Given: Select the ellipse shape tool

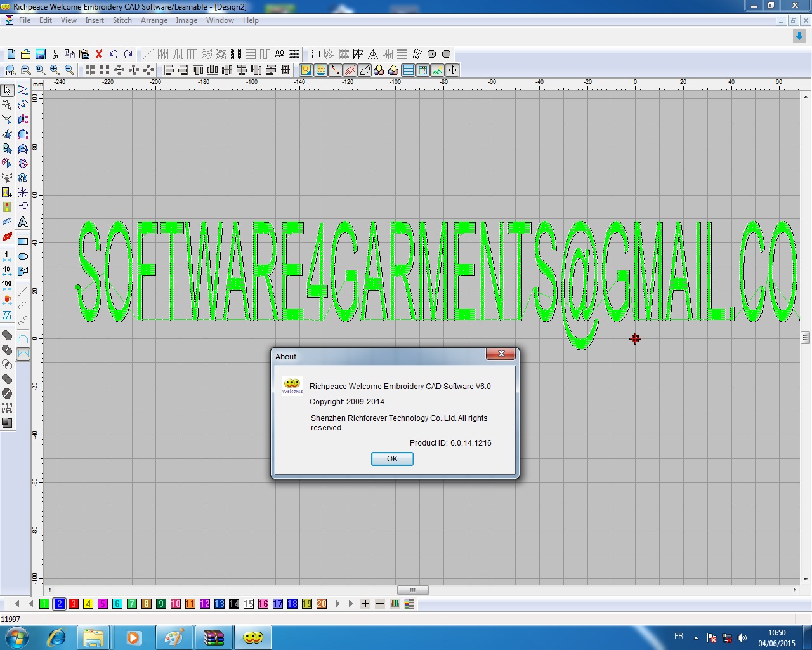Looking at the screenshot, I should point(23,256).
